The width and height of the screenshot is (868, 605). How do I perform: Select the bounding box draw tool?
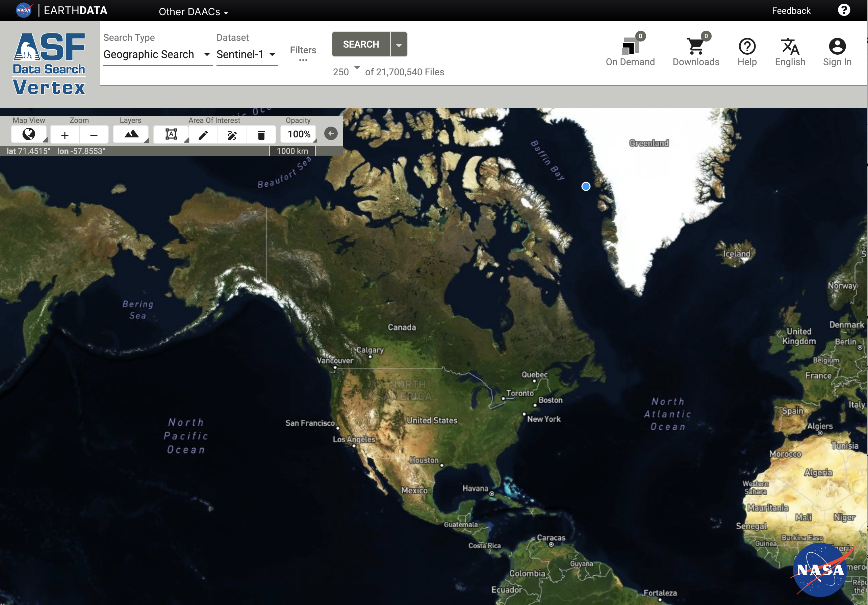point(171,134)
